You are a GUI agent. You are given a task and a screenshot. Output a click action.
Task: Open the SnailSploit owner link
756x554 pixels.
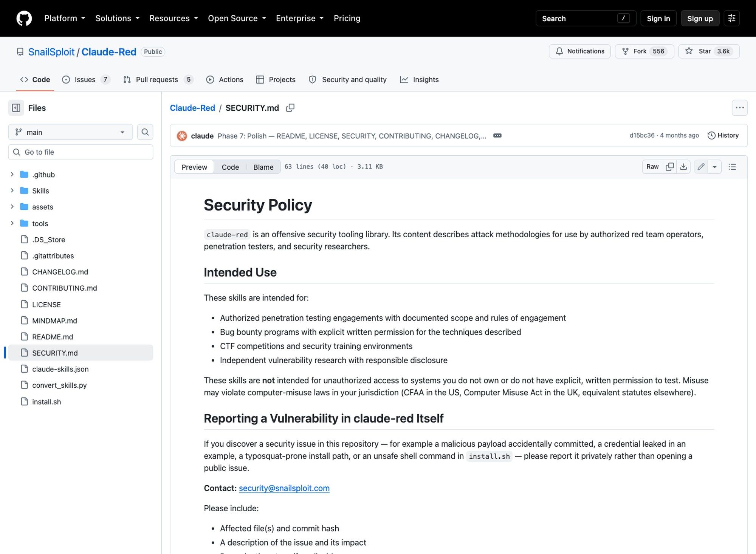[51, 52]
